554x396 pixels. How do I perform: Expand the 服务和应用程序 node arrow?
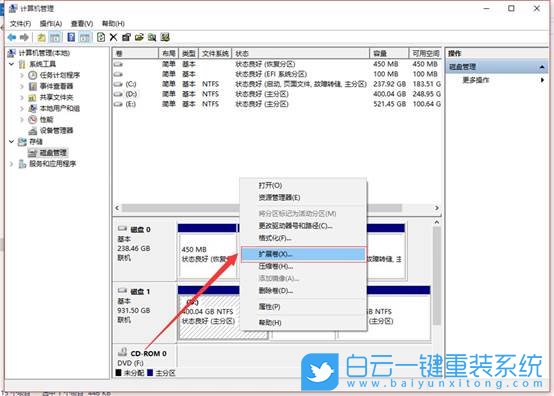[x=12, y=164]
